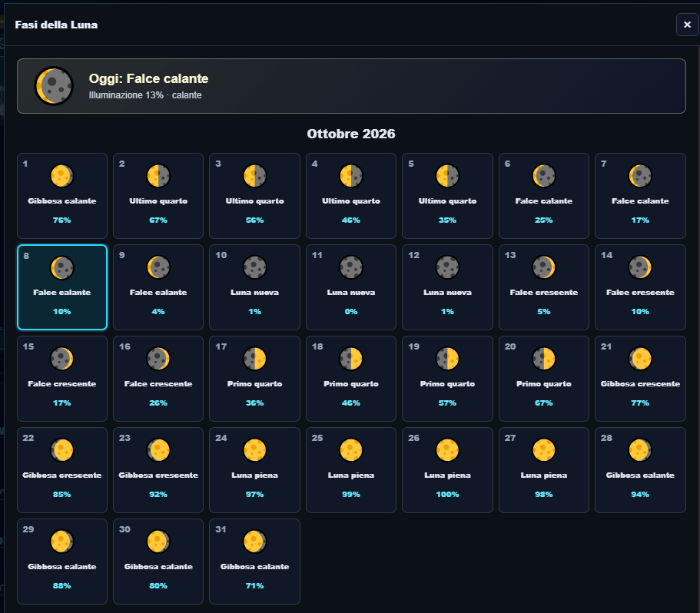This screenshot has width=700, height=613.
Task: Select the moon icon on day 9
Action: [x=158, y=267]
